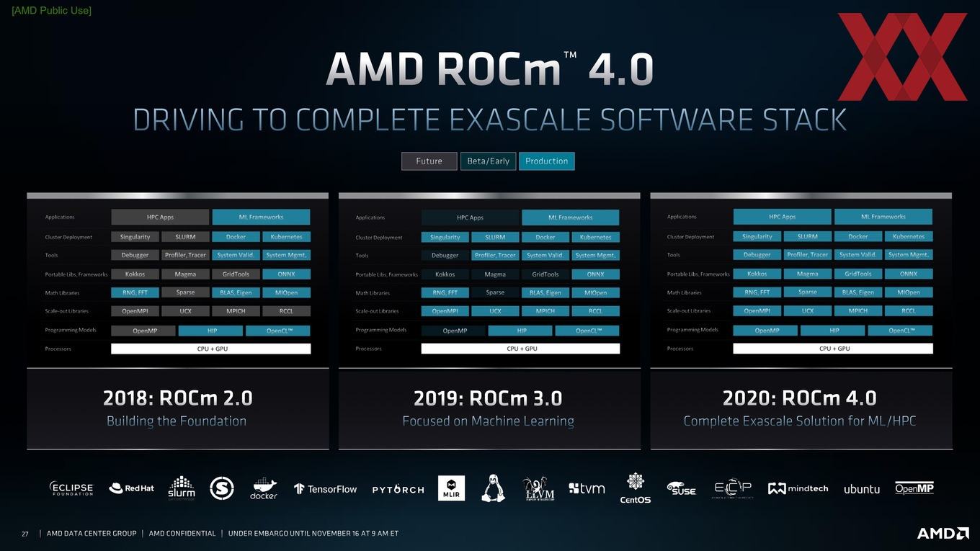Image resolution: width=980 pixels, height=551 pixels.
Task: Click Magma in the ROCm 3.0 panel
Action: (x=495, y=274)
